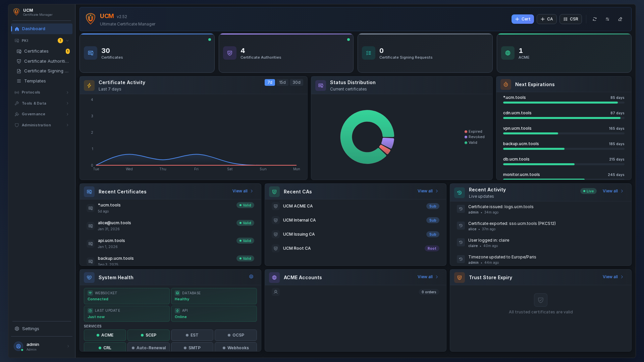
Task: Open Settings via the gear icon in sidebar
Action: tap(16, 329)
